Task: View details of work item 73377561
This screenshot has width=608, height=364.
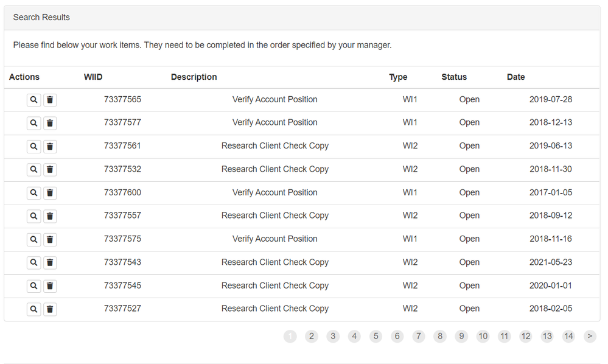Action: point(34,146)
